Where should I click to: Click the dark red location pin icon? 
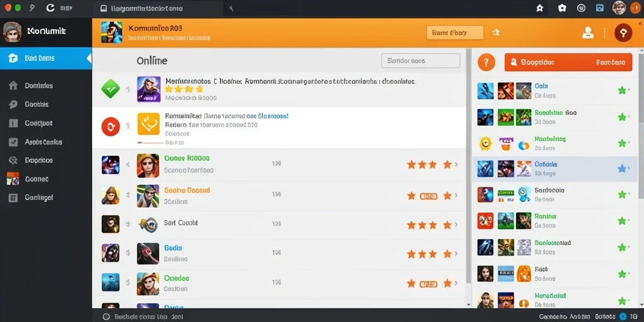[623, 33]
